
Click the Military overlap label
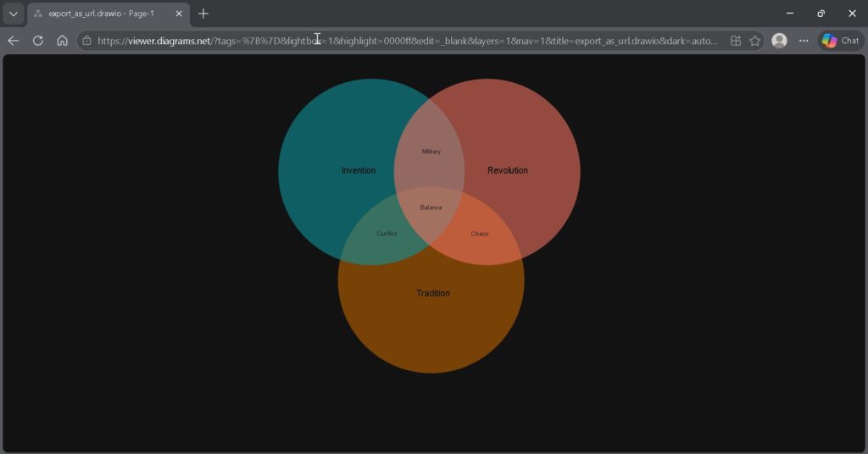pyautogui.click(x=431, y=152)
